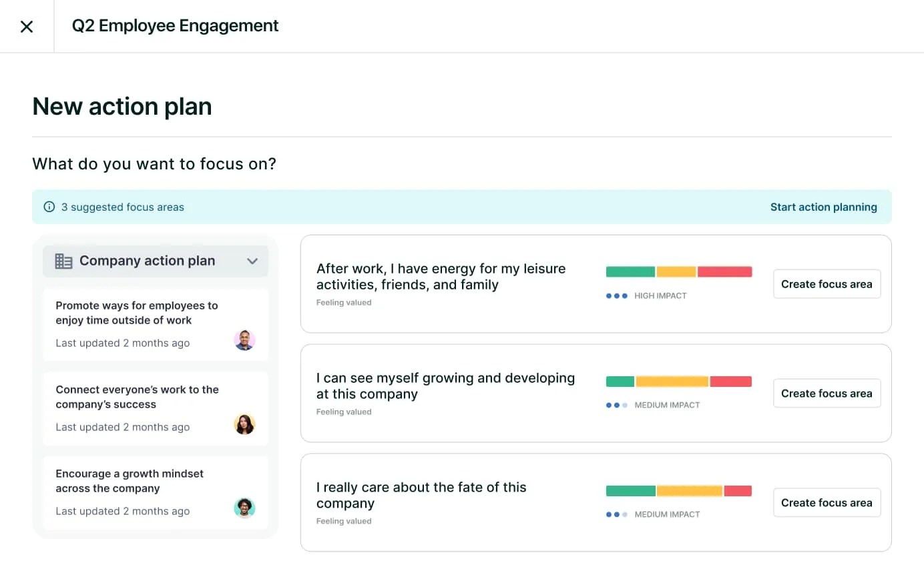Create focus area for leisure energy question
This screenshot has width=924, height=571.
point(827,284)
